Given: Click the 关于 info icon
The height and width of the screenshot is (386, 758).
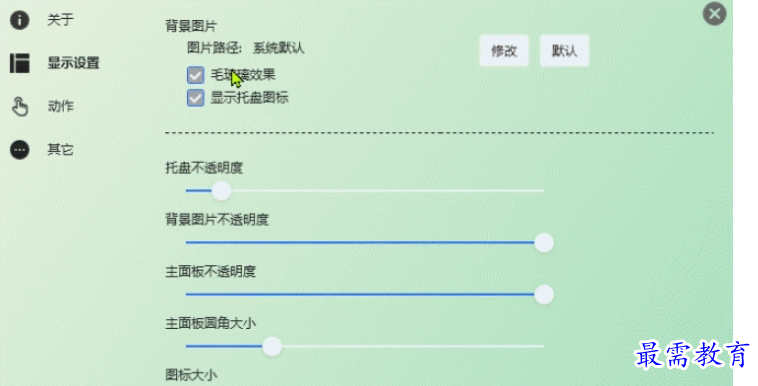Looking at the screenshot, I should tap(19, 20).
